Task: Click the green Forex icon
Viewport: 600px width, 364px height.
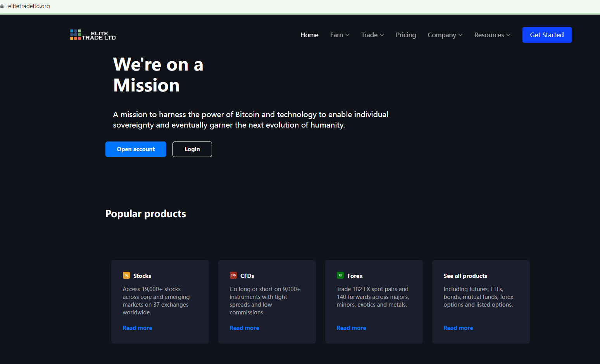Action: pyautogui.click(x=340, y=275)
